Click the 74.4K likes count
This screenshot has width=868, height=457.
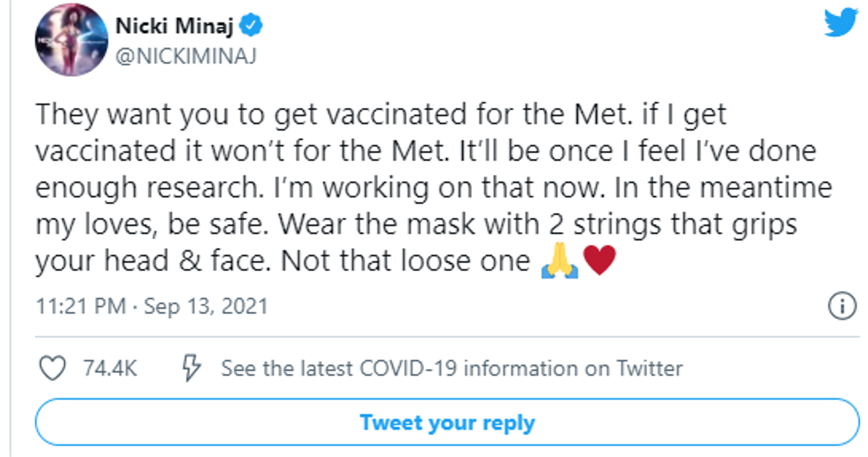pos(110,368)
